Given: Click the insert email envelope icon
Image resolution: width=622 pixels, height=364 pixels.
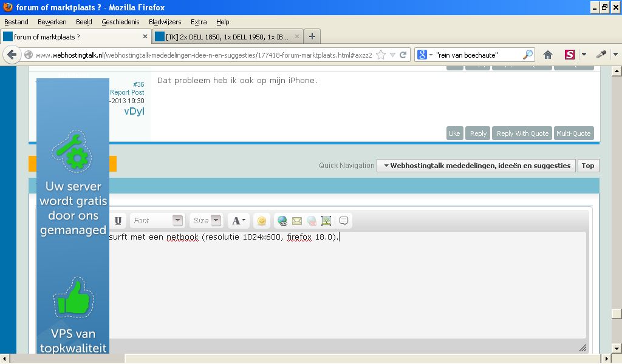Looking at the screenshot, I should click(x=296, y=221).
